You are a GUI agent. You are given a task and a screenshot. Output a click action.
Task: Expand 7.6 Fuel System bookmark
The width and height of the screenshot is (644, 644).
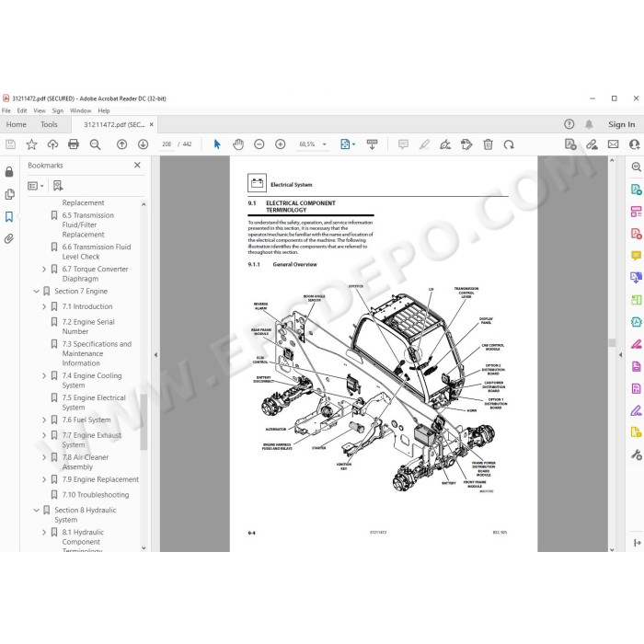(x=44, y=420)
